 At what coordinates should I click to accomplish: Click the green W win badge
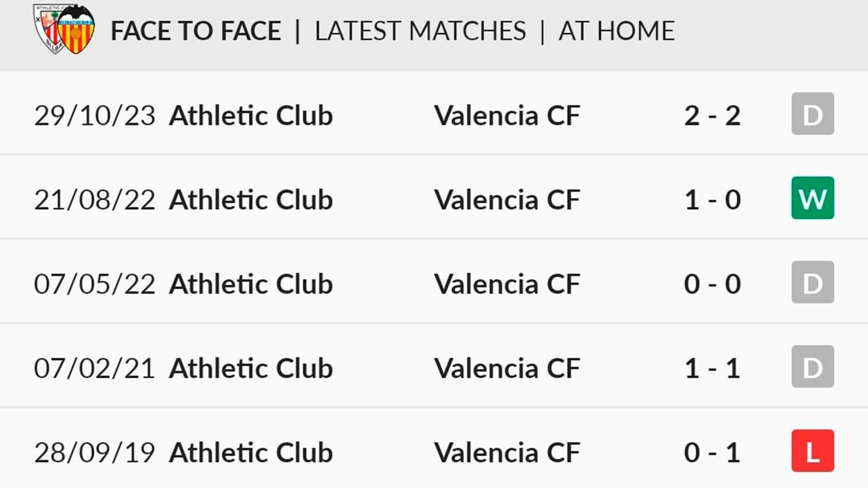coord(812,198)
